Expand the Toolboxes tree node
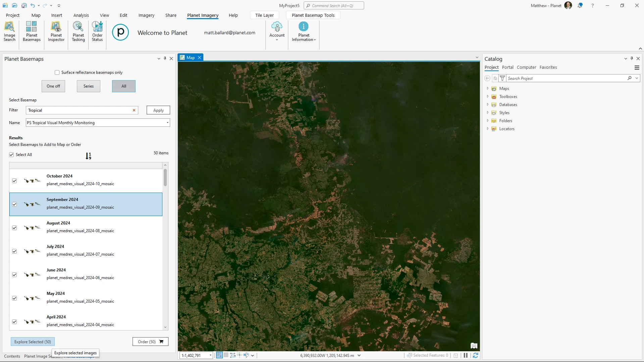This screenshot has width=644, height=362. tap(488, 97)
